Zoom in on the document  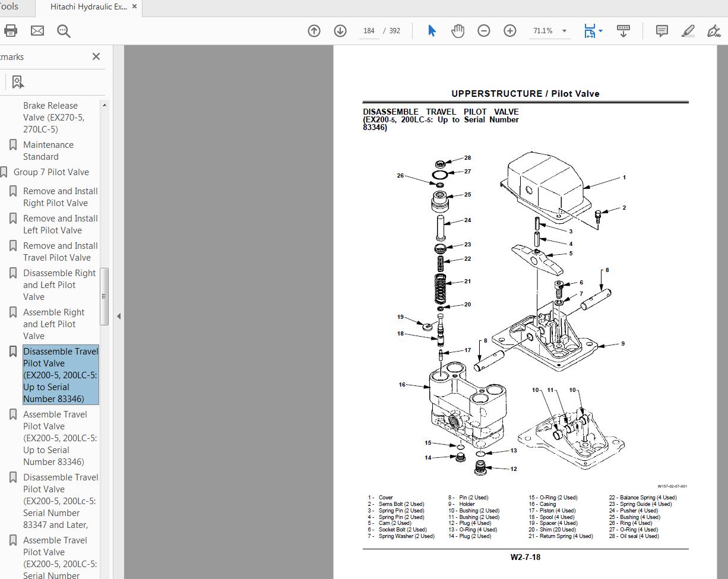pos(509,30)
